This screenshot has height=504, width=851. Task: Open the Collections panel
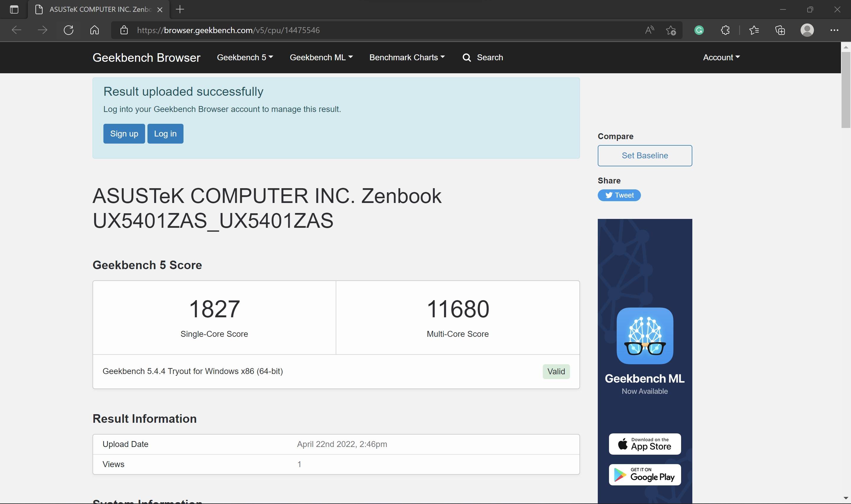pyautogui.click(x=780, y=30)
